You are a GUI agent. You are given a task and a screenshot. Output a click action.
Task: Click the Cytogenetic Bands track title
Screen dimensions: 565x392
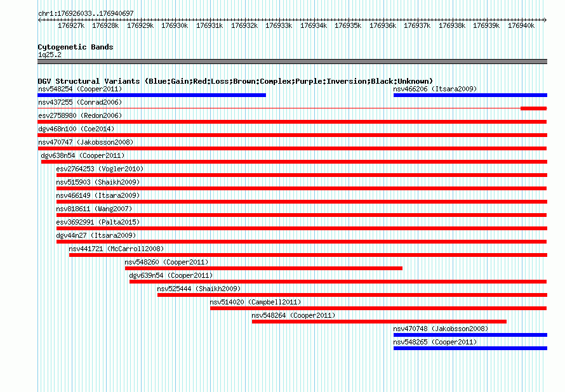point(76,47)
